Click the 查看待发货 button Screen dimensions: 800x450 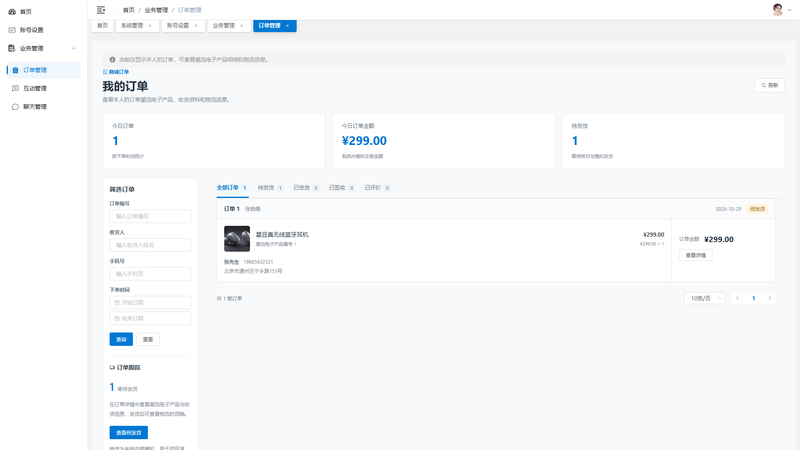click(x=129, y=433)
